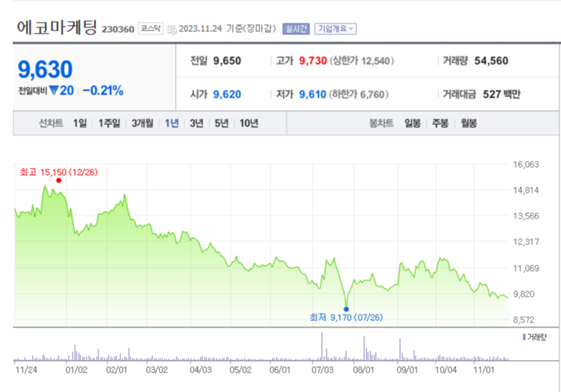Select the 1년 line chart period
This screenshot has width=561, height=392.
click(172, 123)
